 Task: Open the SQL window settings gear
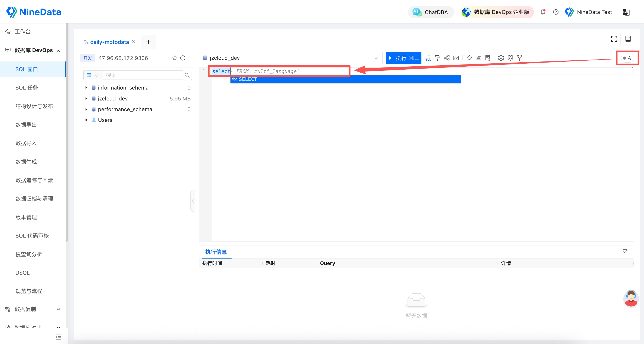click(x=501, y=58)
